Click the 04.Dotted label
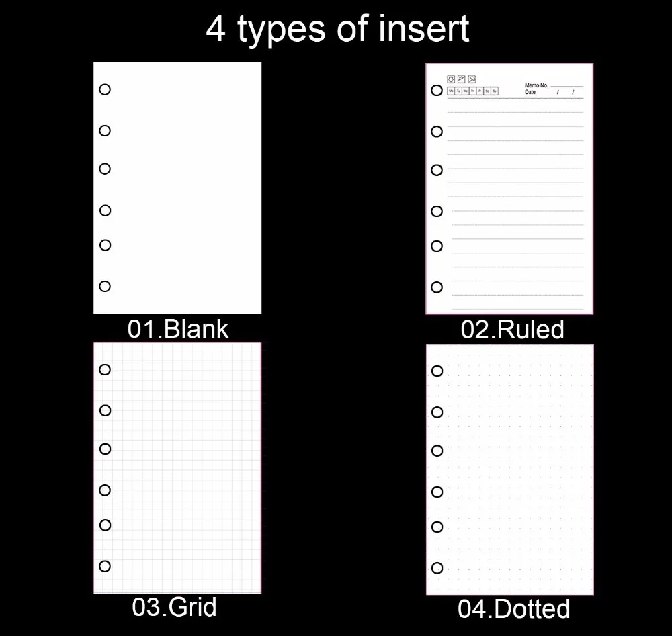 click(x=513, y=608)
